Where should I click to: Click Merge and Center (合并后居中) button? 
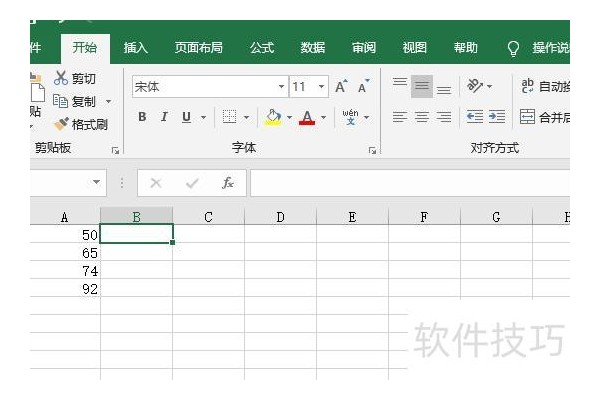point(545,117)
